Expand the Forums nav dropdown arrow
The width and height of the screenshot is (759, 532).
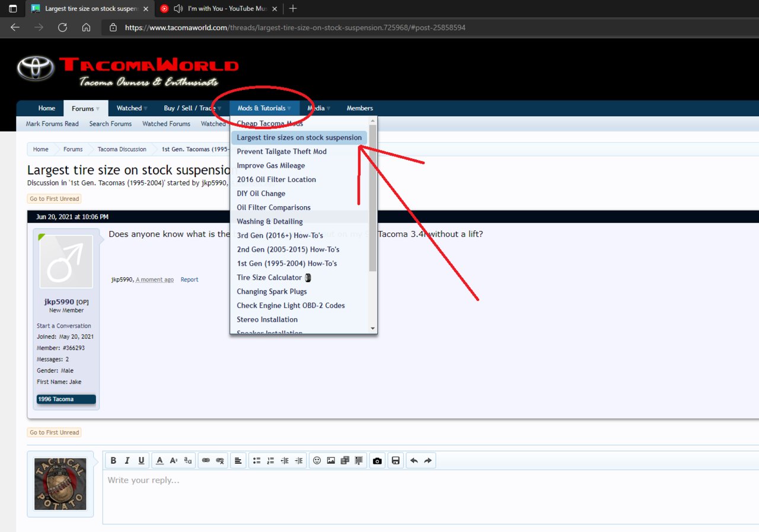[x=98, y=109]
